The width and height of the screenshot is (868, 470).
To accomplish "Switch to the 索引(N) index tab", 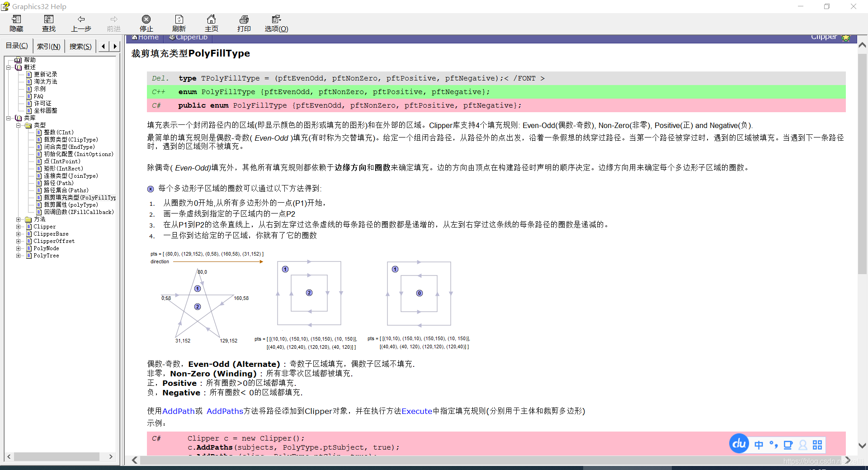I will (x=49, y=46).
